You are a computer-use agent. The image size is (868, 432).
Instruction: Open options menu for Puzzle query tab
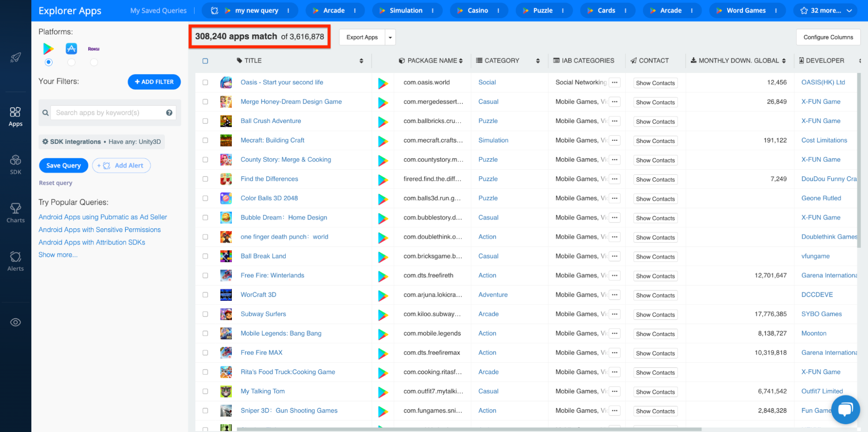pos(563,10)
